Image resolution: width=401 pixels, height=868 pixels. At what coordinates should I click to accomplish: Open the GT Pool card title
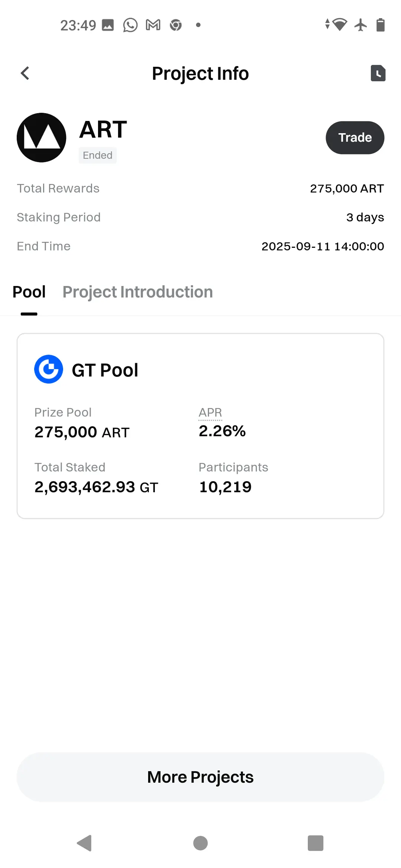coord(105,370)
